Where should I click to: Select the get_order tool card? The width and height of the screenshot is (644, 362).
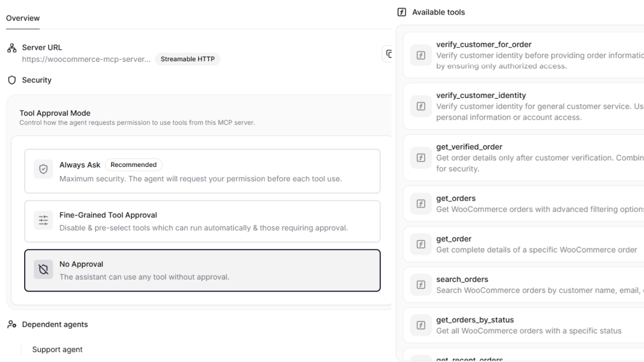[x=523, y=244]
